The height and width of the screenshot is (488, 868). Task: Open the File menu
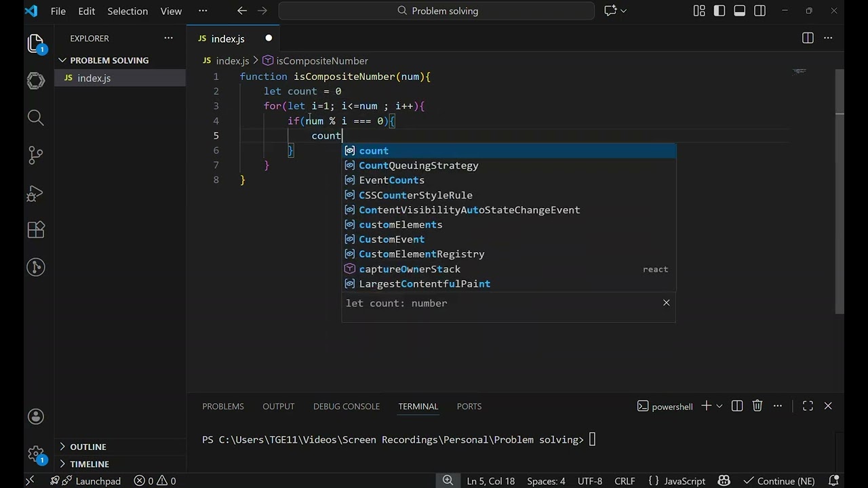[58, 11]
